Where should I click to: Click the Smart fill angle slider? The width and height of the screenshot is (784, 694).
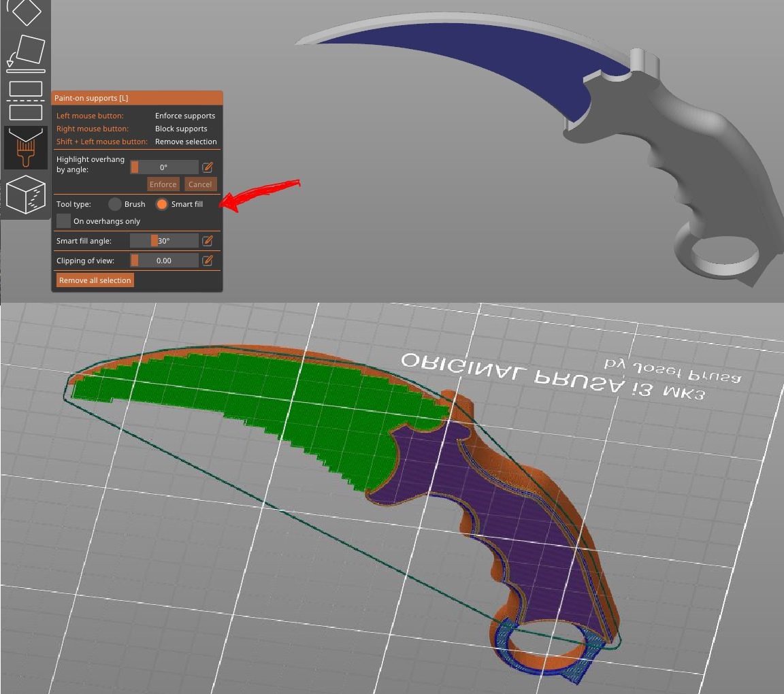[x=164, y=241]
